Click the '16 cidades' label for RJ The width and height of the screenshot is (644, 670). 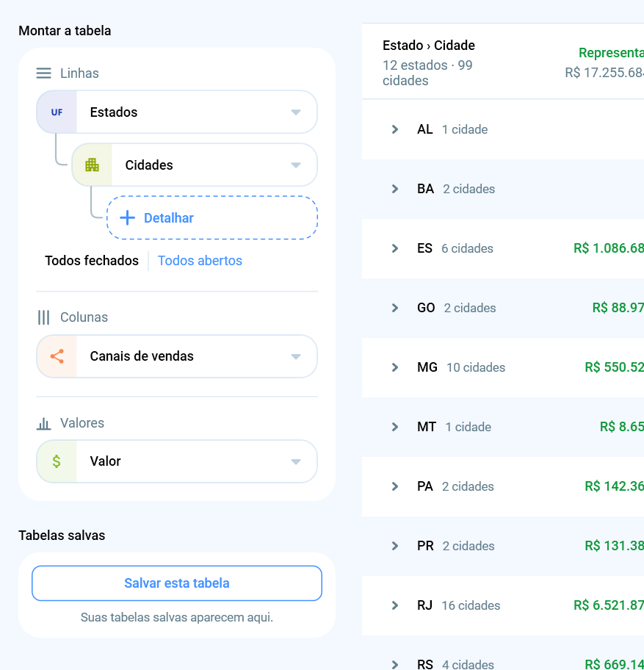(x=471, y=605)
